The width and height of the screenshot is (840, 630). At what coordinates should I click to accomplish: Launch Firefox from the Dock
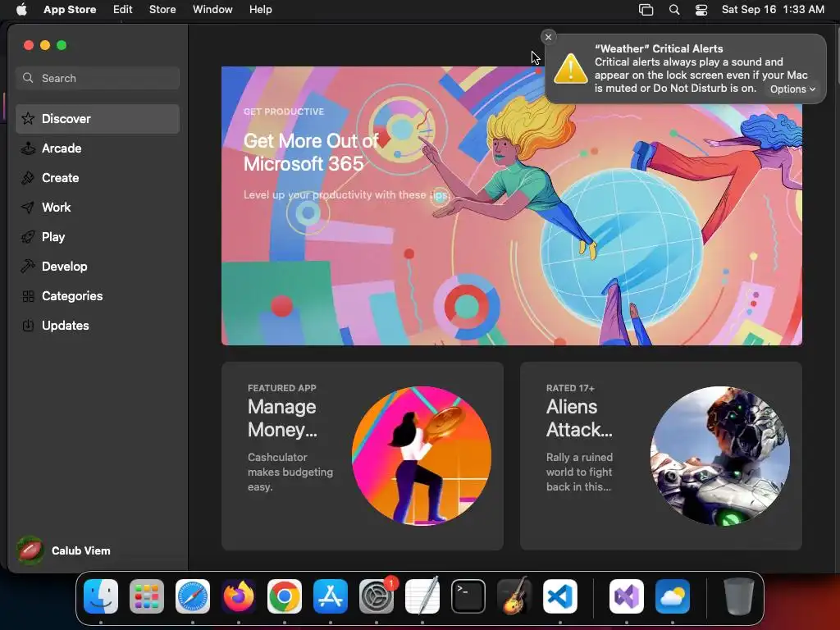[239, 596]
